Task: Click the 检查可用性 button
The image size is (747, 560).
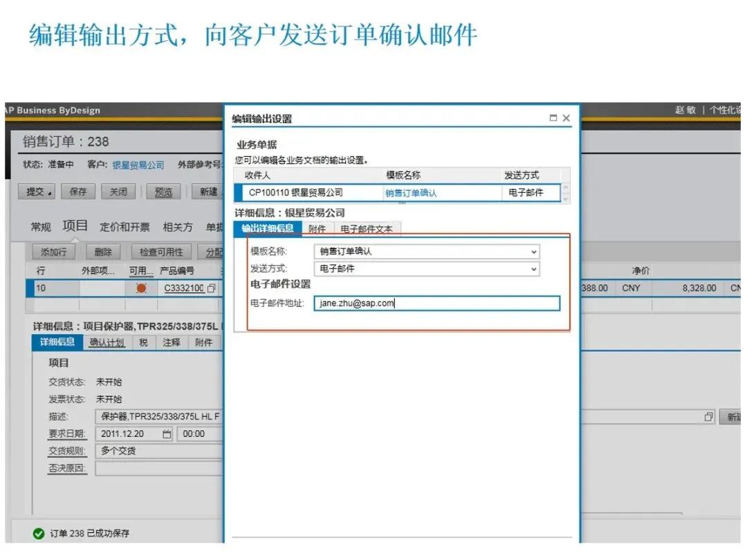Action: click(161, 252)
